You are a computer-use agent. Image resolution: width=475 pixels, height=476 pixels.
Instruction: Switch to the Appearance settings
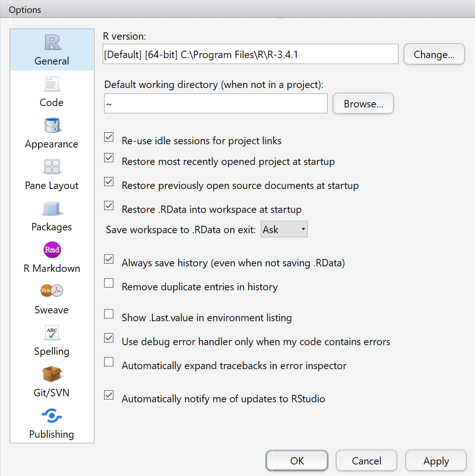tap(52, 133)
